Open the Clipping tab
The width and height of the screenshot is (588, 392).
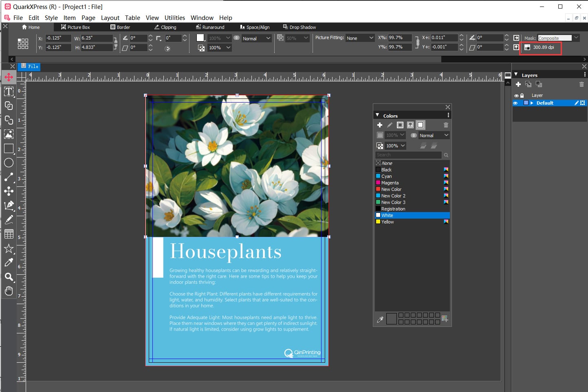[x=165, y=27]
